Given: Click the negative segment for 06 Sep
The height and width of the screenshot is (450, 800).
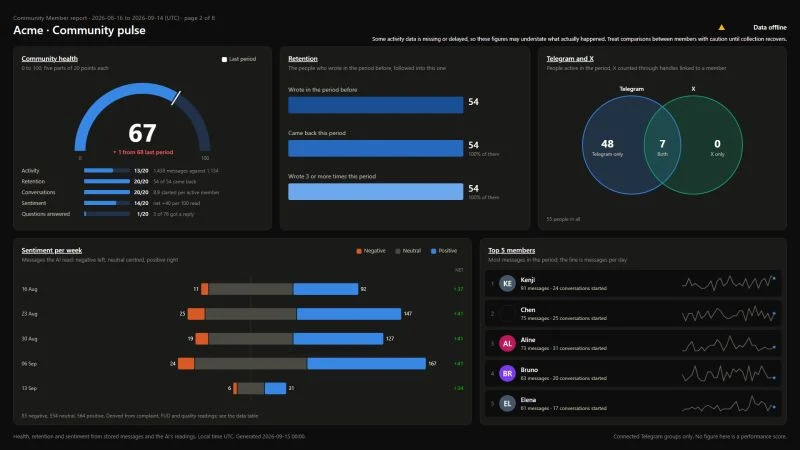Looking at the screenshot, I should tap(186, 363).
